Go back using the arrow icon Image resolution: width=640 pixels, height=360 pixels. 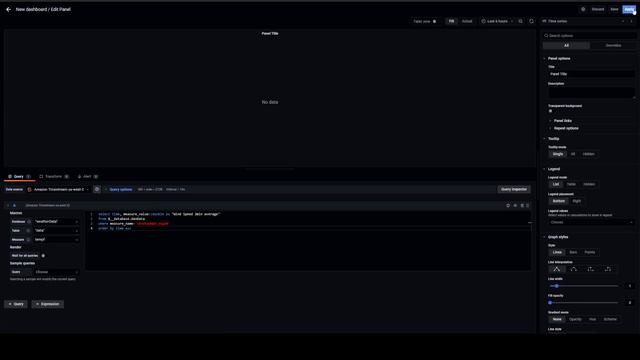[x=8, y=9]
